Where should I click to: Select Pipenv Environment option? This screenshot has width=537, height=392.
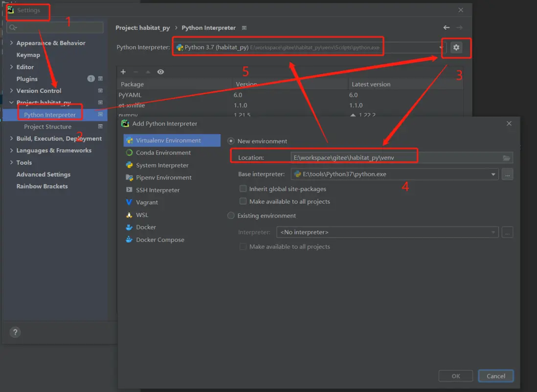pos(172,178)
